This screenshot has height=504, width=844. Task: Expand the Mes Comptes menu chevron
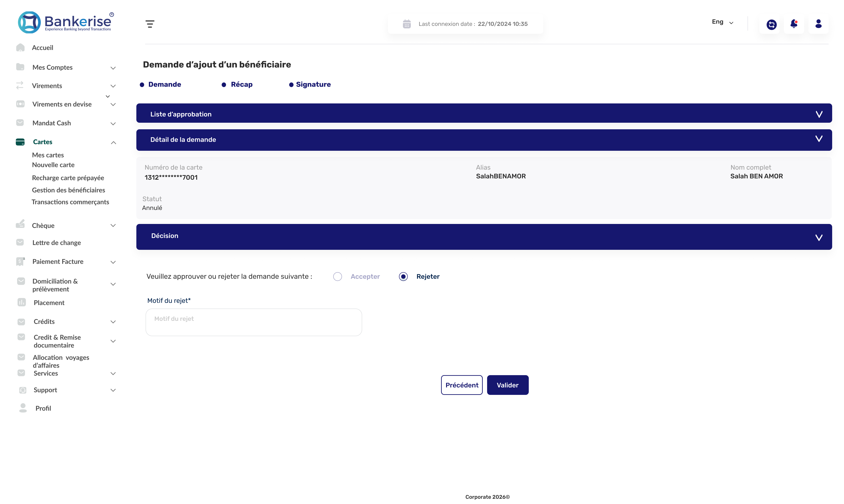113,68
